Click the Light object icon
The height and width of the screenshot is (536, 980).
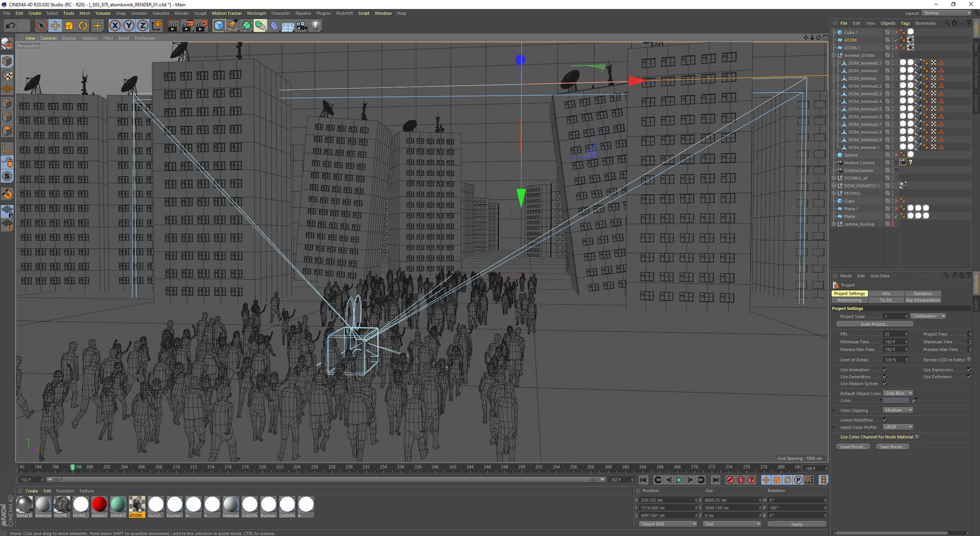[x=316, y=26]
